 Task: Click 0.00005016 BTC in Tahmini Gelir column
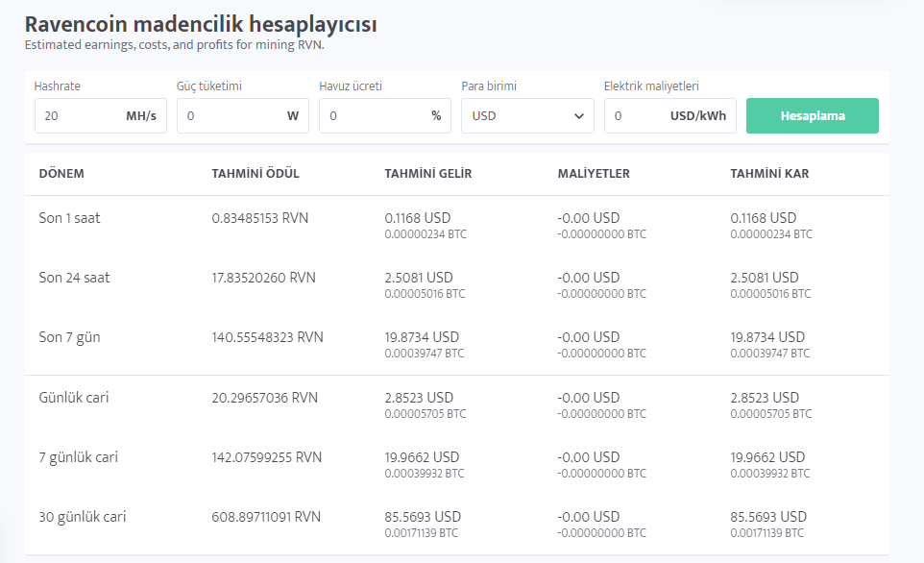(425, 294)
